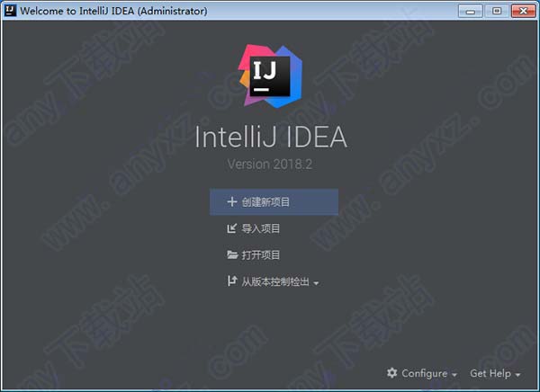Image resolution: width=540 pixels, height=392 pixels.
Task: Click the IntelliJ IDEA product name heading
Action: tap(271, 137)
